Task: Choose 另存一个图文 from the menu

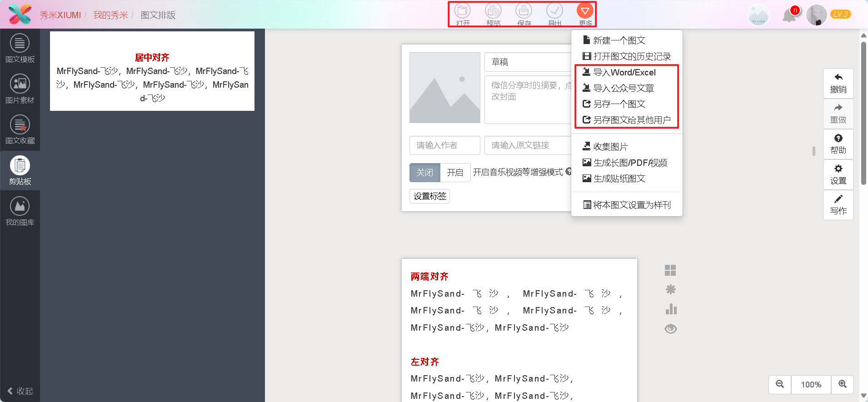Action: [x=627, y=104]
